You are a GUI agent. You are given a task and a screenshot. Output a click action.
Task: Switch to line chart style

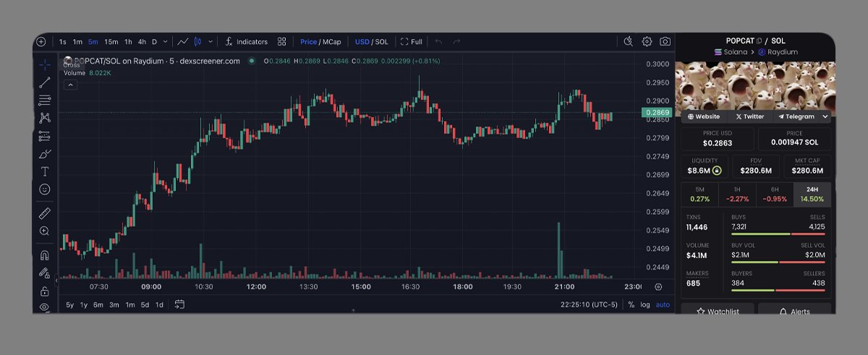point(183,42)
